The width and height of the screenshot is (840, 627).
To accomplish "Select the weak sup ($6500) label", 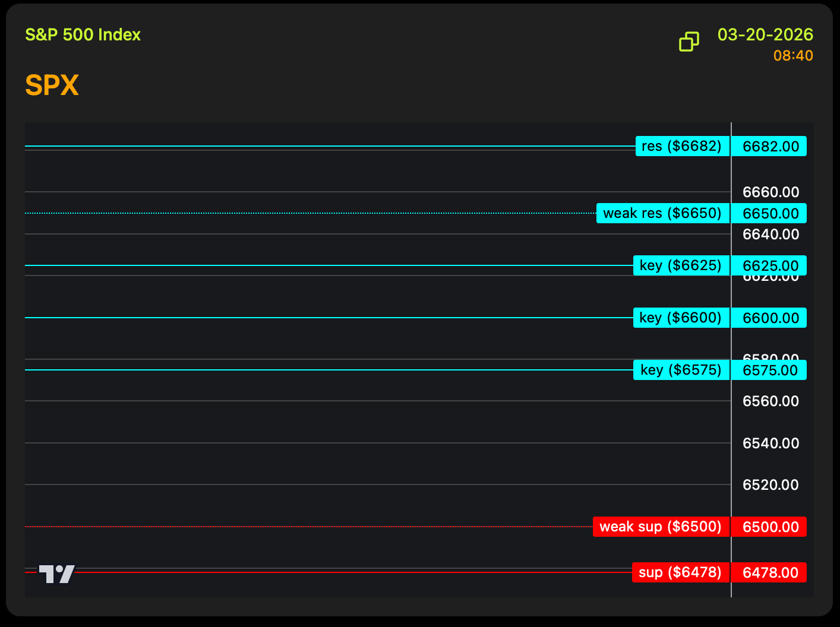I will coord(661,527).
